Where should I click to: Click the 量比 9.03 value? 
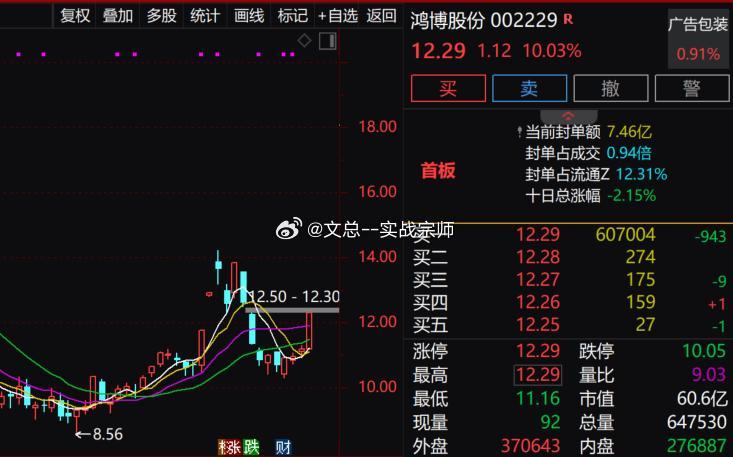click(x=711, y=375)
